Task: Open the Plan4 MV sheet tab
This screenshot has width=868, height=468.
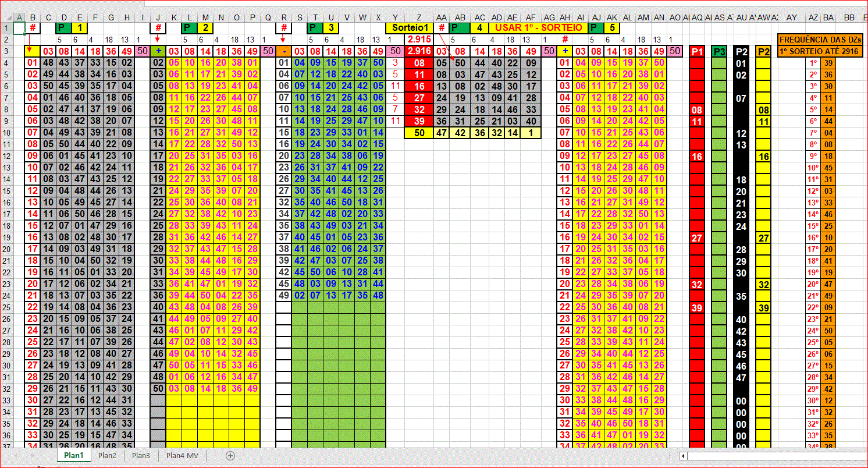Action: 182,456
